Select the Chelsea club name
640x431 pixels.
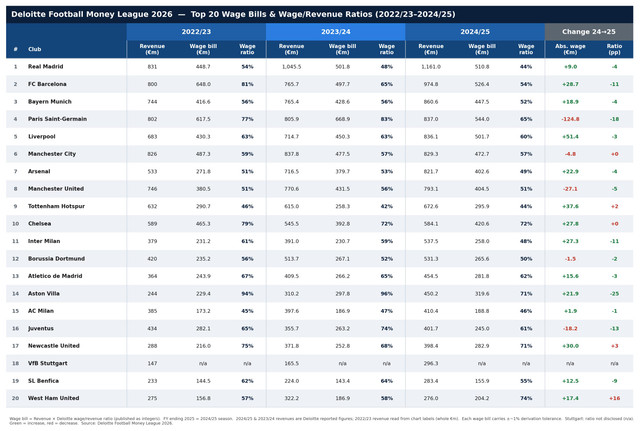tap(40, 224)
